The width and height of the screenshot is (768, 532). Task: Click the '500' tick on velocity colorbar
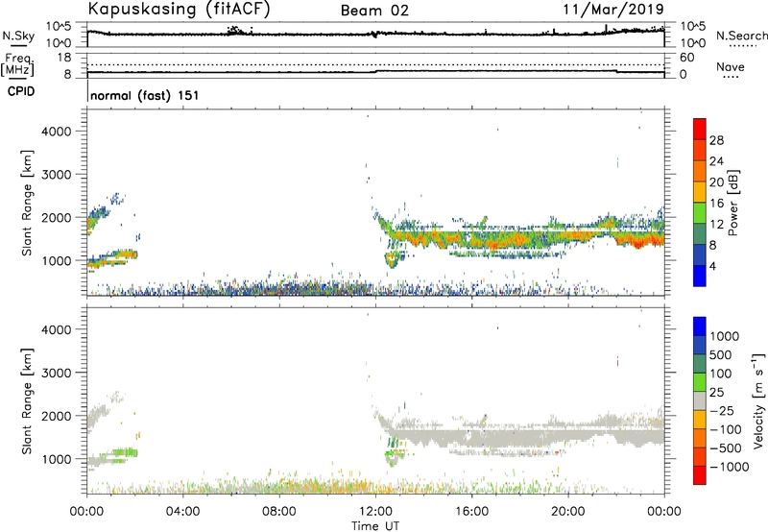(721, 355)
